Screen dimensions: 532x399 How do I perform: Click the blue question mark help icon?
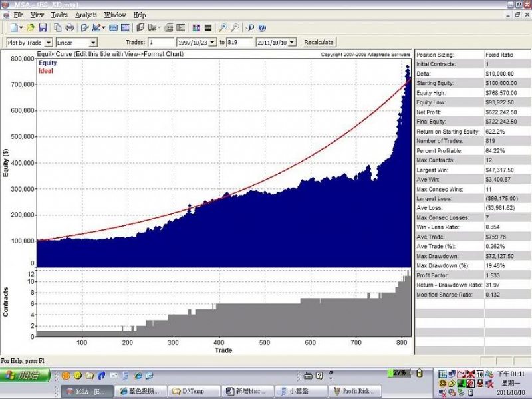[262, 28]
